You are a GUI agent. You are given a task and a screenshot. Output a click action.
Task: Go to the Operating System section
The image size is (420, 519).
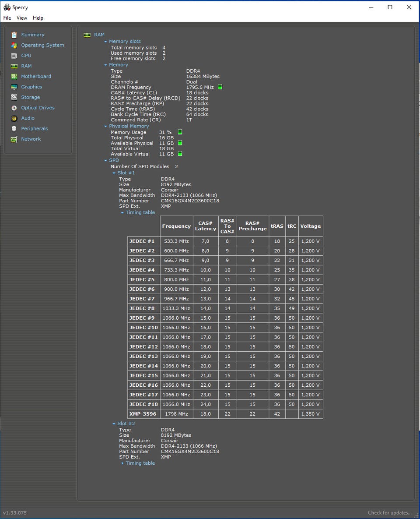[43, 45]
